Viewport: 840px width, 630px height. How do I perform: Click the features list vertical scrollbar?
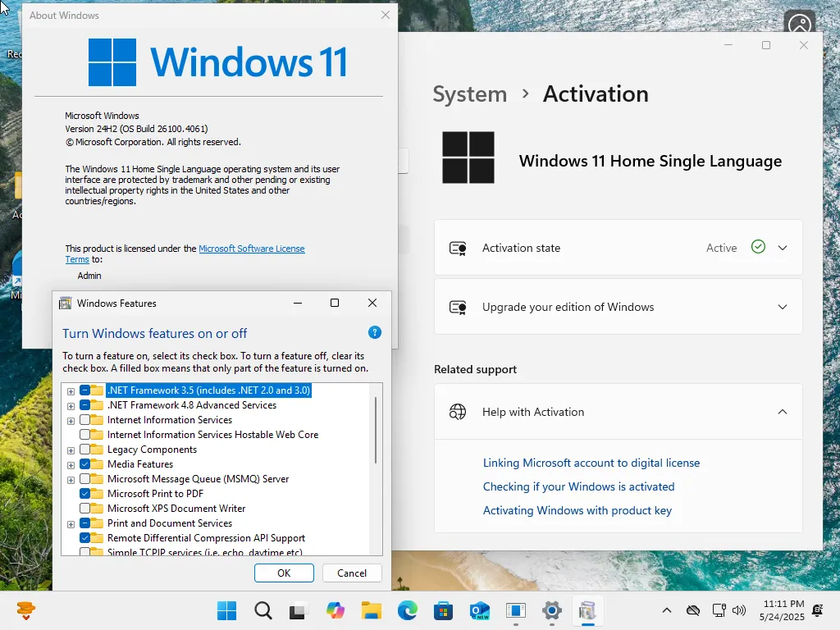pyautogui.click(x=376, y=430)
